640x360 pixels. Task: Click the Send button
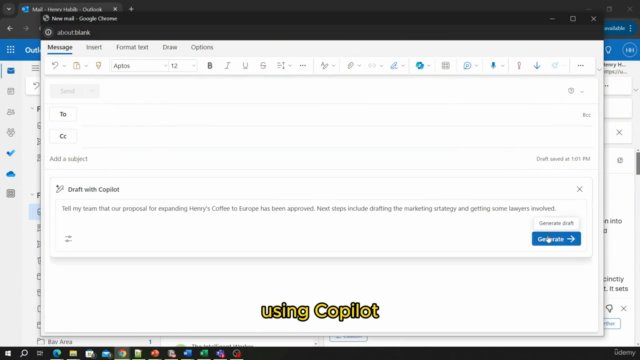pyautogui.click(x=68, y=91)
